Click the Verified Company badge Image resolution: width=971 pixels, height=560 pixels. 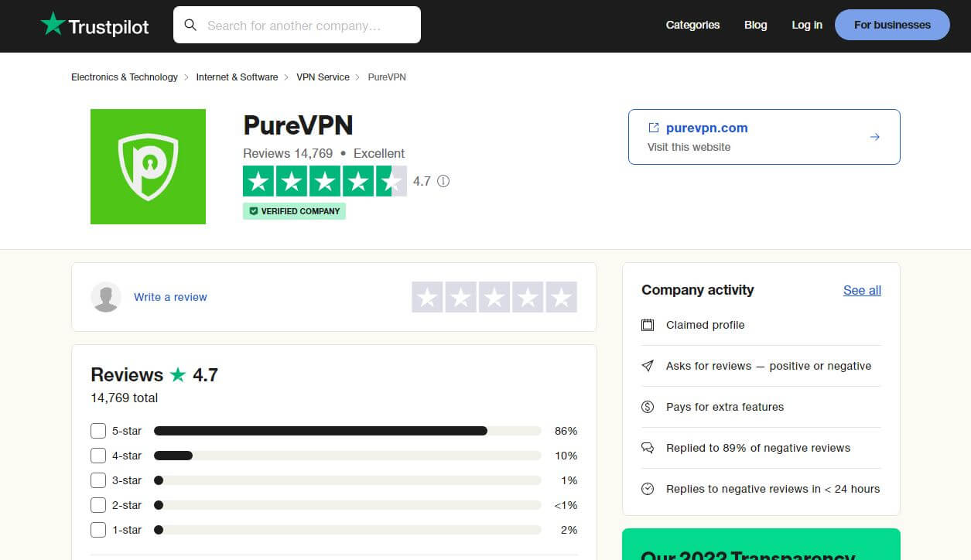coord(294,211)
